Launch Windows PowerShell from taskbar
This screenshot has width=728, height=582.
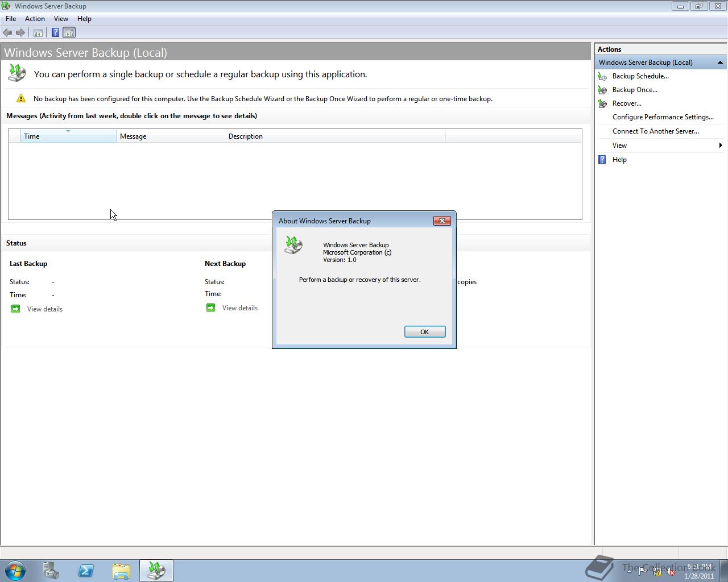[86, 571]
